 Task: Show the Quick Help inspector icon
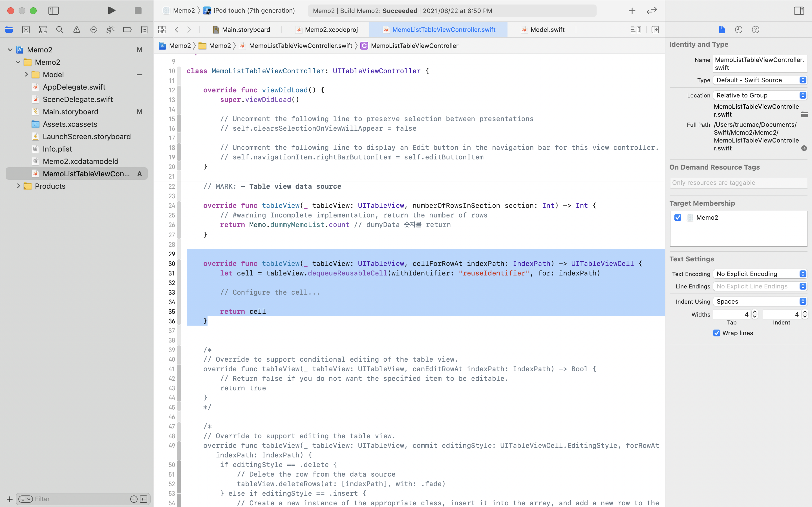755,30
